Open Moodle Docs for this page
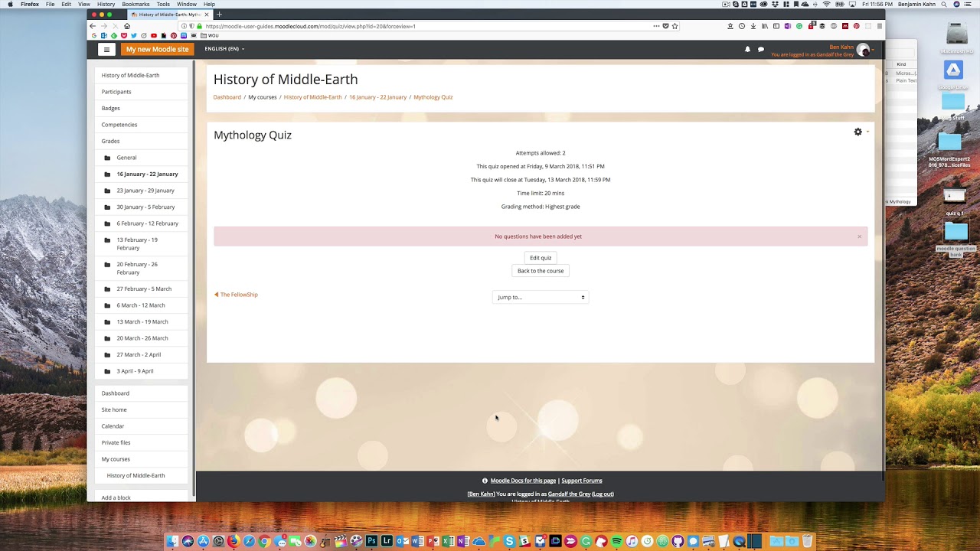 click(523, 481)
